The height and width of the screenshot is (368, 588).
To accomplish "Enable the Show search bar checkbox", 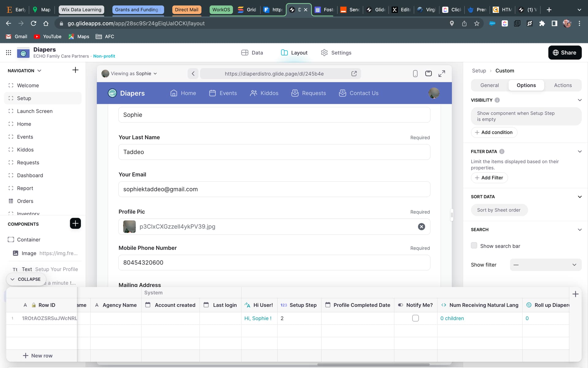I will tap(474, 246).
